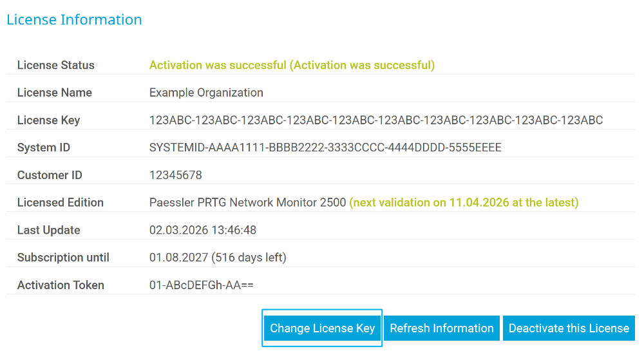Select the Example Organization license name value
This screenshot has width=644, height=351.
tap(206, 93)
